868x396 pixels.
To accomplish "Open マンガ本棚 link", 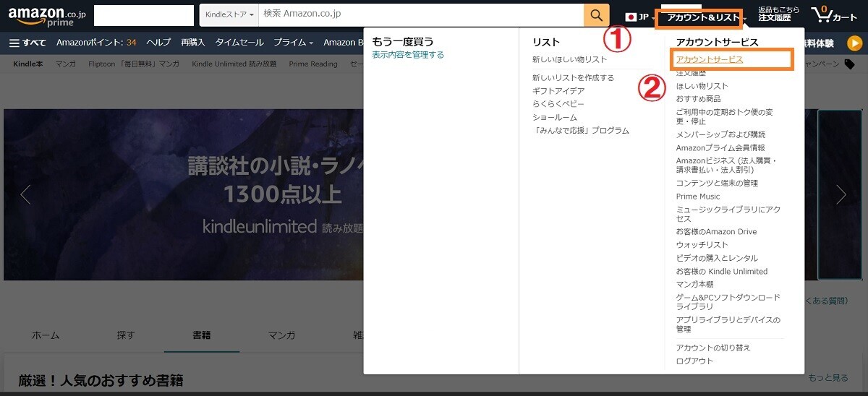I will tap(695, 285).
